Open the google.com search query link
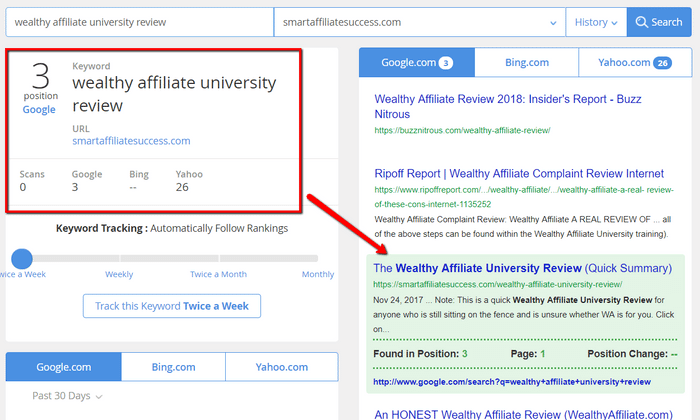The height and width of the screenshot is (420, 700). 512,382
